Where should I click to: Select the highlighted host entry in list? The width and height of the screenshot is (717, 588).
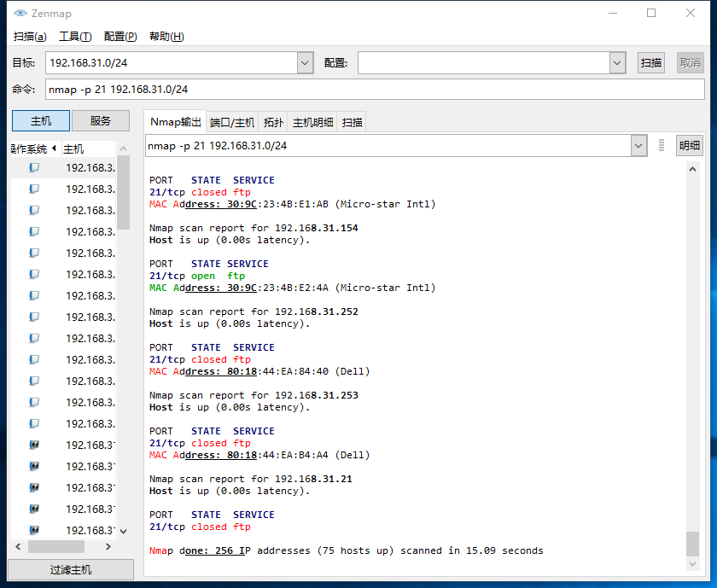[x=63, y=167]
